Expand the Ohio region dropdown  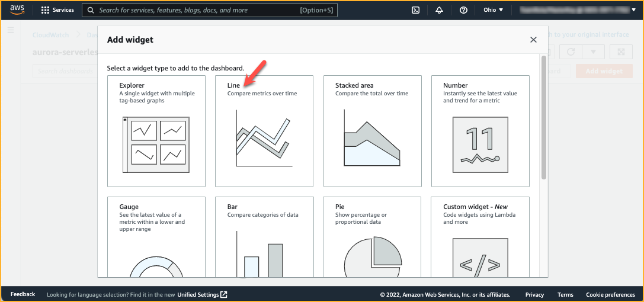tap(493, 10)
